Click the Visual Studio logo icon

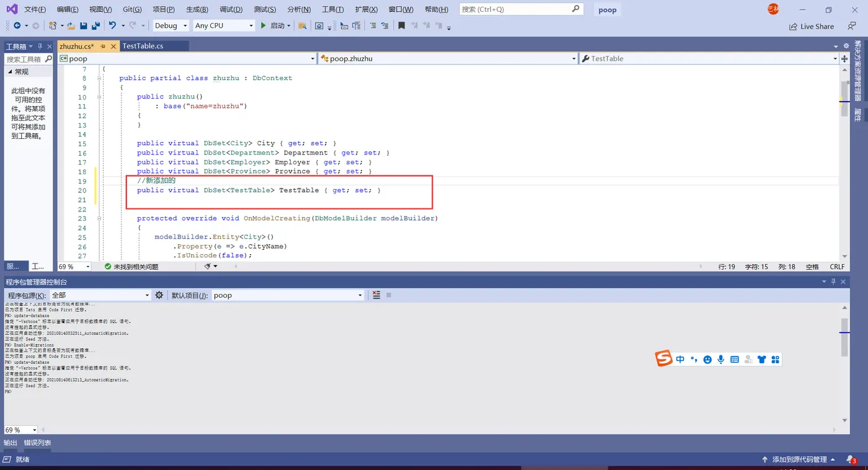tap(11, 9)
